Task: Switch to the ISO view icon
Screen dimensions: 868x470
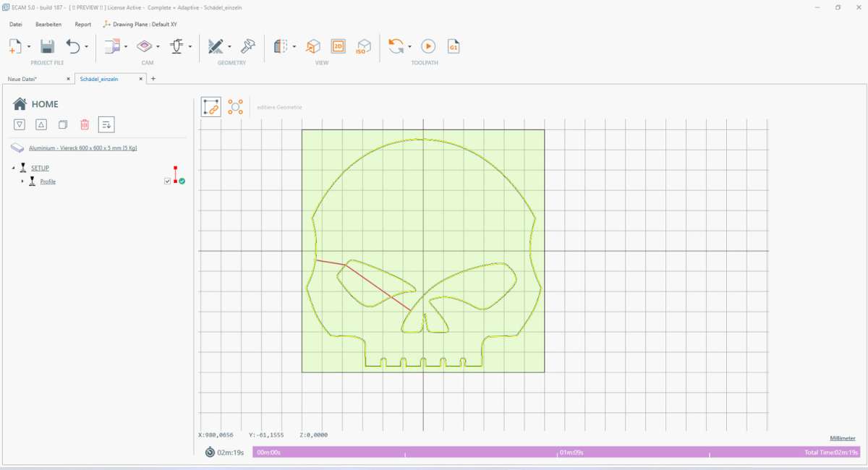Action: point(363,47)
